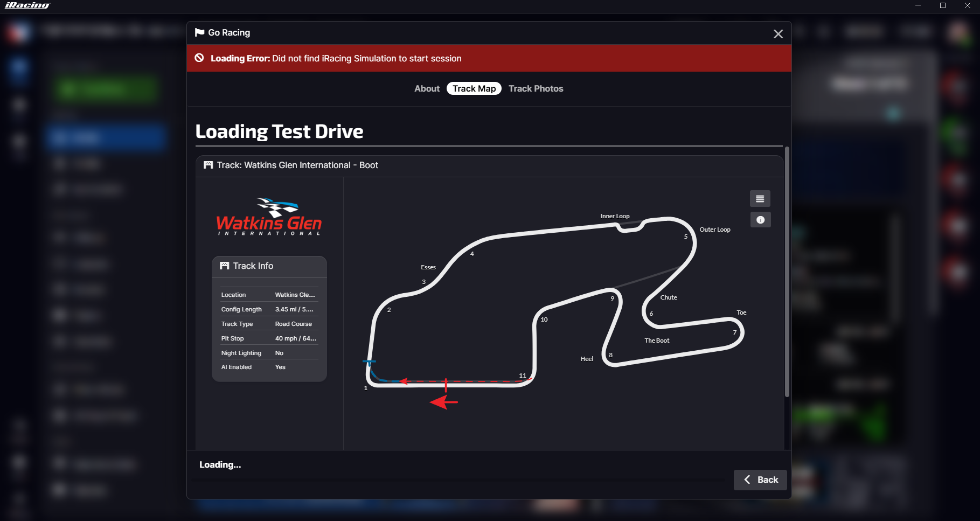Click the dialog vertical scrollbar

click(787, 272)
